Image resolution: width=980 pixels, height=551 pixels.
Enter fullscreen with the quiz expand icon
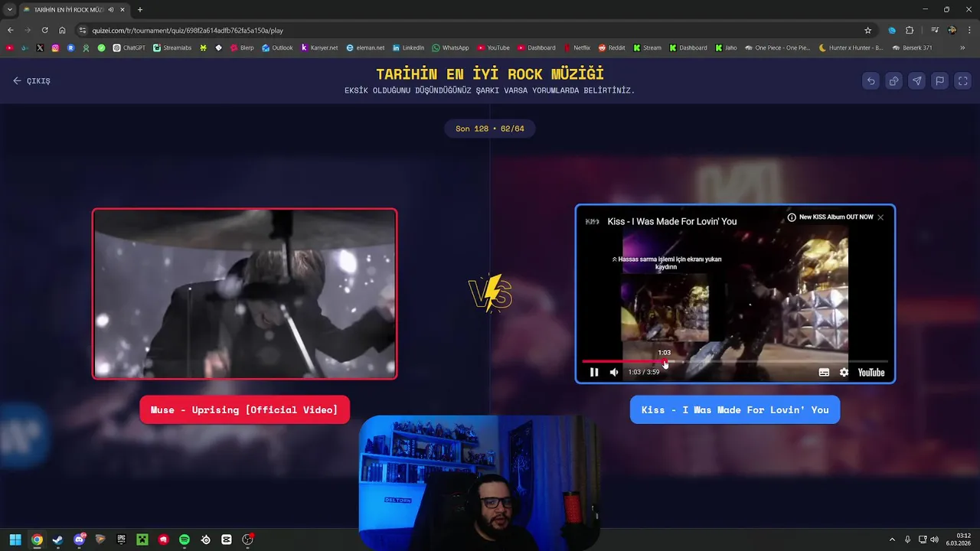click(x=963, y=81)
